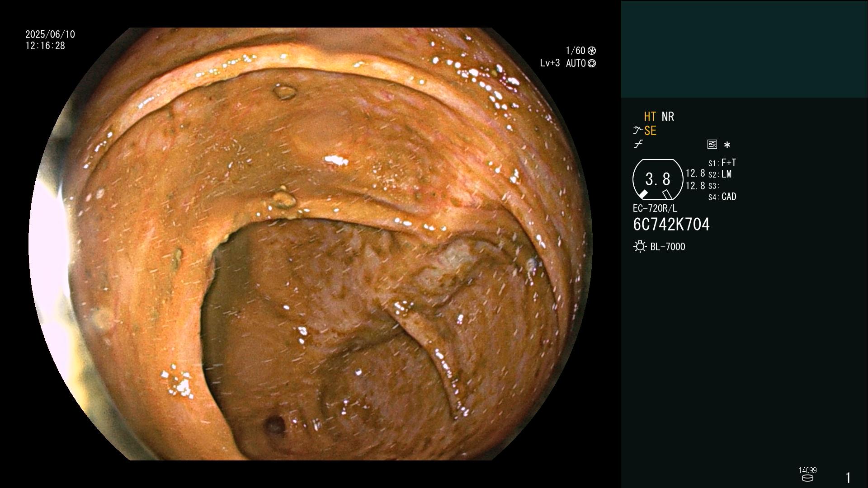Screen dimensions: 868x488
Task: Click the settings sliders icon
Action: click(x=712, y=144)
